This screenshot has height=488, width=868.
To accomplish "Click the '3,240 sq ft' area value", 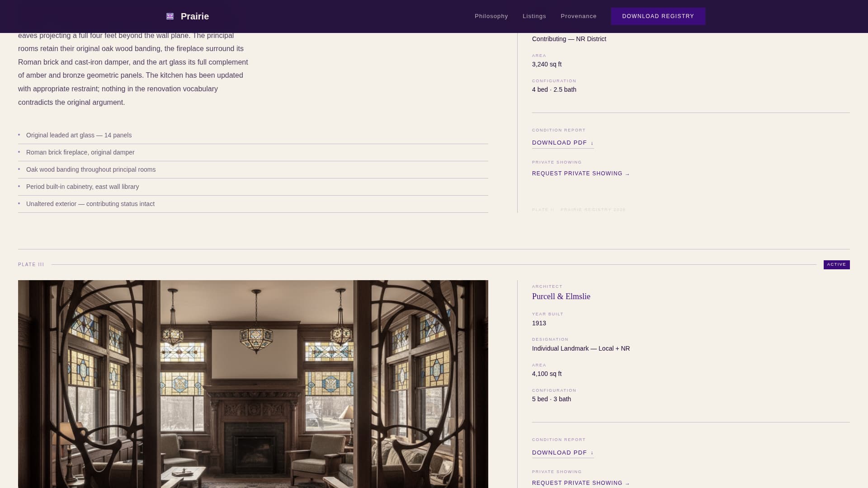I will click(547, 64).
